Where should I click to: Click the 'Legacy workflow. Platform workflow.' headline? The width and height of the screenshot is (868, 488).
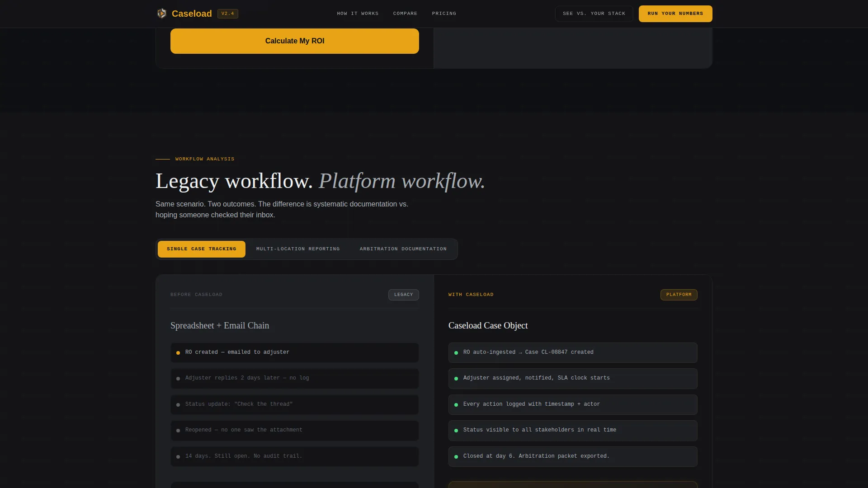[x=321, y=181]
